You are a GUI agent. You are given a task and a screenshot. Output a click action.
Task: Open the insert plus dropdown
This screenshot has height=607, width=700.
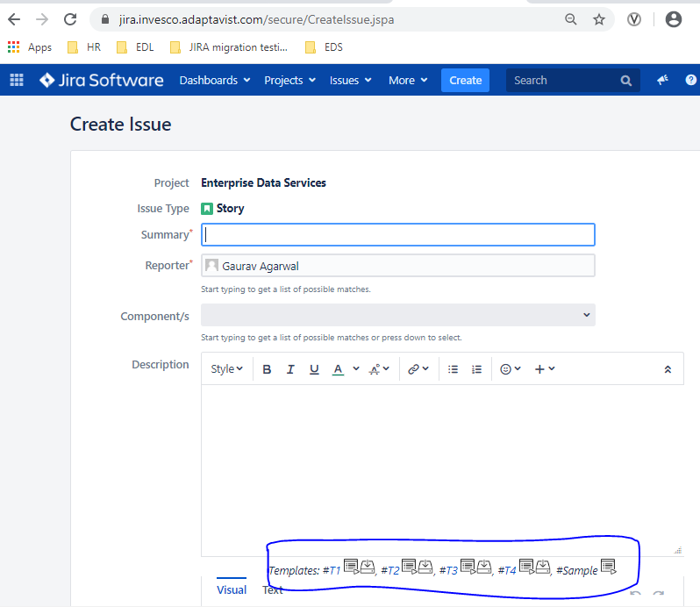(545, 369)
